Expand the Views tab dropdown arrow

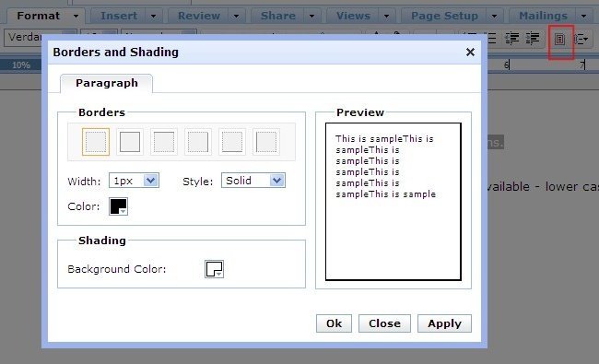387,16
